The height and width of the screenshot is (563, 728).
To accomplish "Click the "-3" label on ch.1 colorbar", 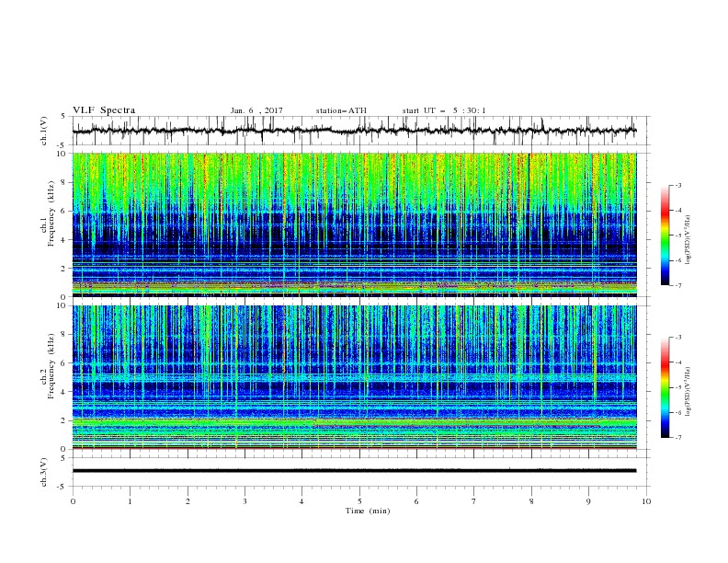I will pyautogui.click(x=677, y=185).
